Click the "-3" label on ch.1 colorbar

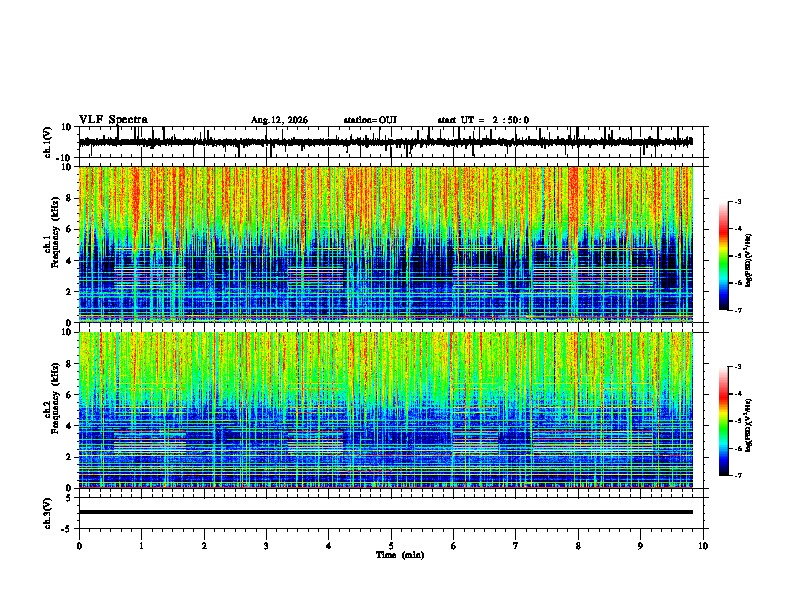click(737, 201)
